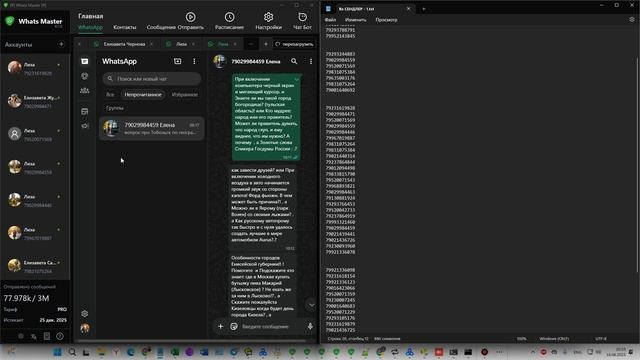The width and height of the screenshot is (640, 360).
Task: Expand options for Елизавета Са... account
Action: click(x=59, y=262)
